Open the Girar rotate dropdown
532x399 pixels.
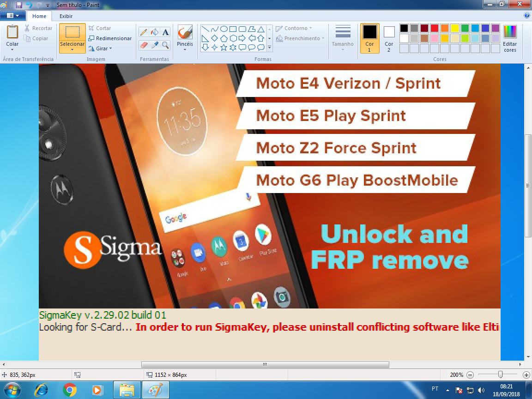click(x=100, y=48)
